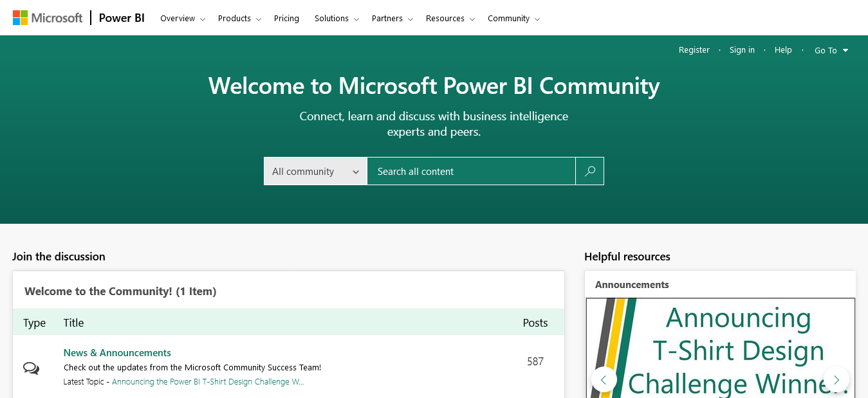Click the Posts column header
This screenshot has width=868, height=398.
tap(535, 323)
